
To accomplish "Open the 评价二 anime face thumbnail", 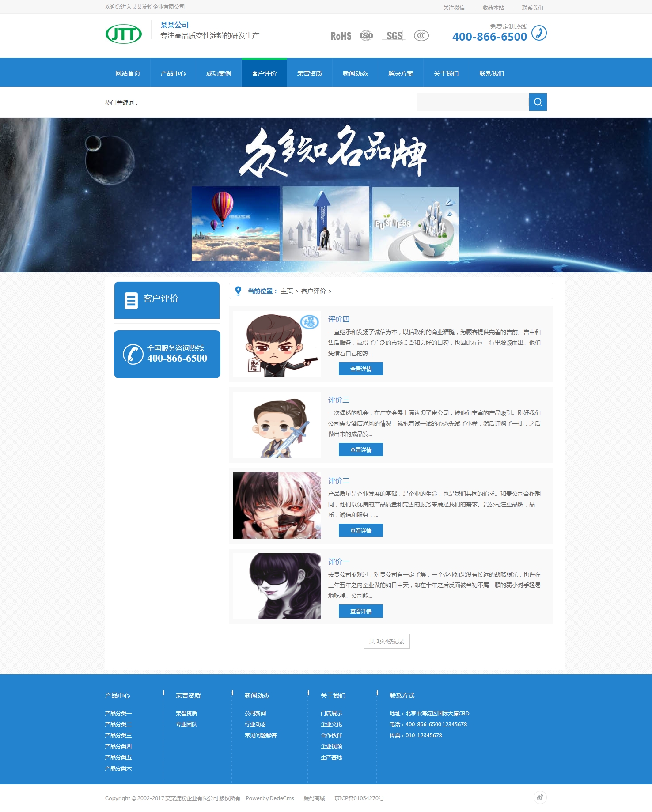I will click(277, 506).
